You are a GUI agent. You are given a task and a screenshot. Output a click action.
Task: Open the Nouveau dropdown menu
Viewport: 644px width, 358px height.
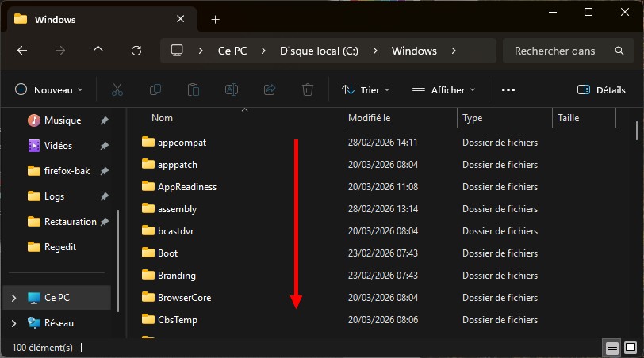point(49,89)
